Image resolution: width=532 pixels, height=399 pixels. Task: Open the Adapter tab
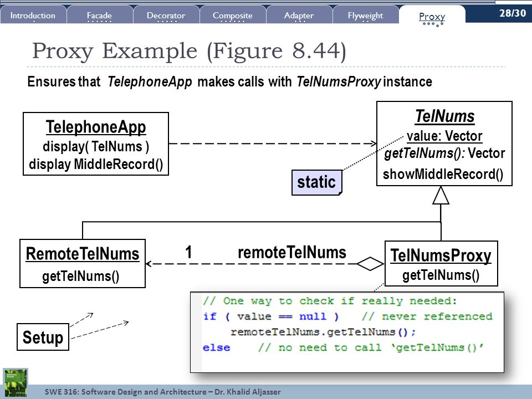[x=299, y=16]
